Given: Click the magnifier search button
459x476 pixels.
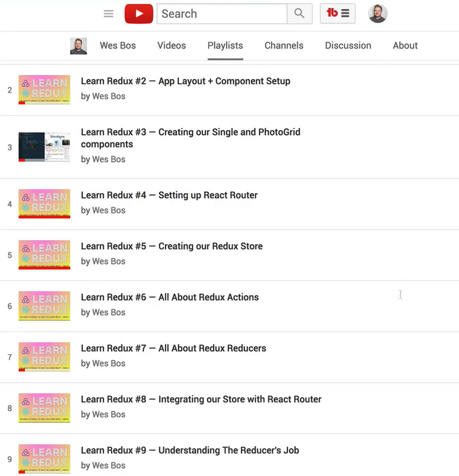Looking at the screenshot, I should click(299, 14).
